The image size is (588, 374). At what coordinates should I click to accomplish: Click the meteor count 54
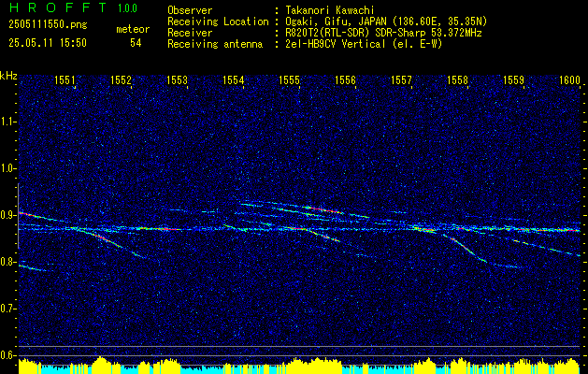click(x=136, y=43)
